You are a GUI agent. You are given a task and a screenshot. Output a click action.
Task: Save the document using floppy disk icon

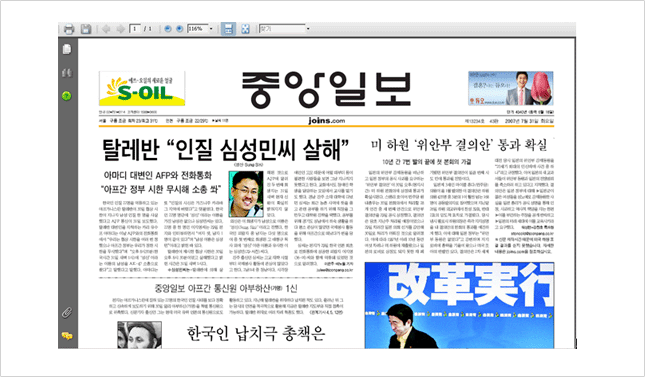pyautogui.click(x=86, y=29)
